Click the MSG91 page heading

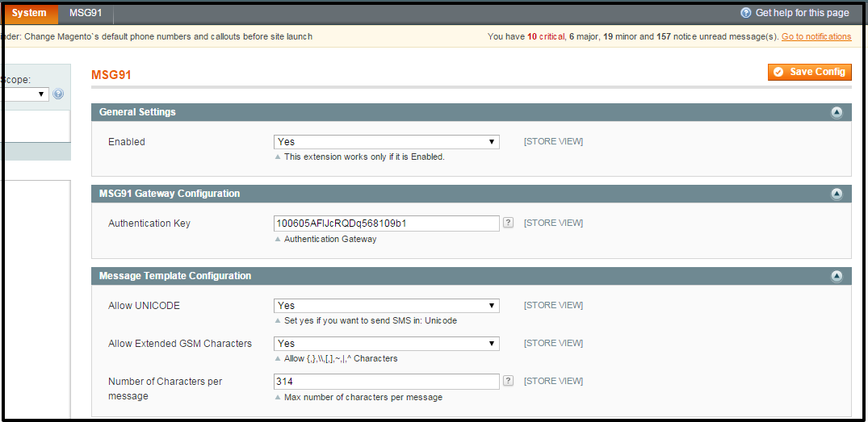point(111,75)
